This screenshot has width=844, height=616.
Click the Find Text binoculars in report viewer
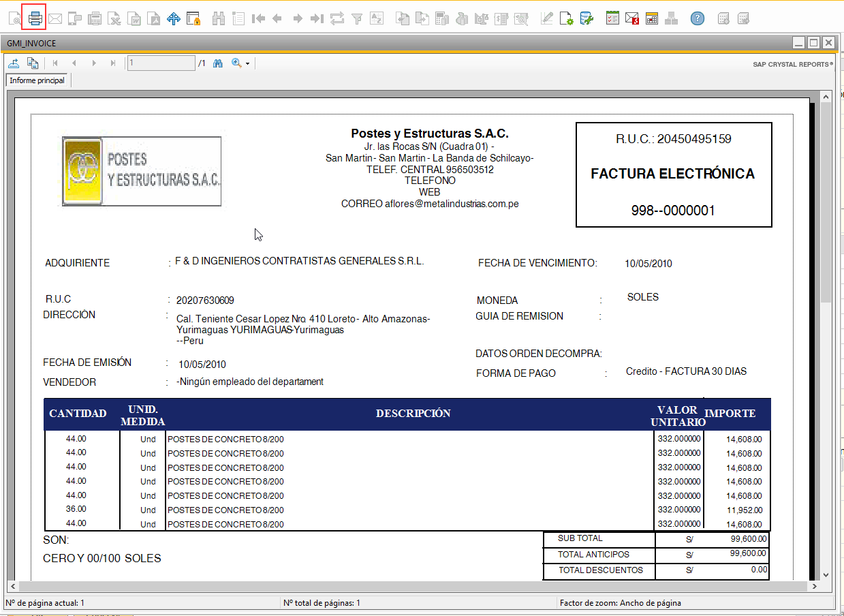218,63
